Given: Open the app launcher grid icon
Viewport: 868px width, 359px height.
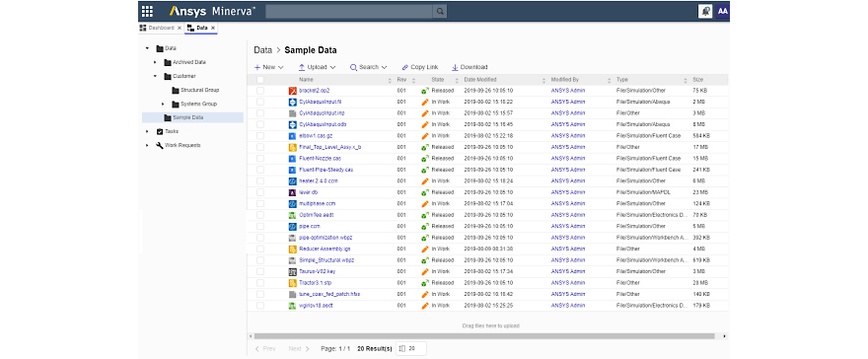Looking at the screenshot, I should pos(147,11).
